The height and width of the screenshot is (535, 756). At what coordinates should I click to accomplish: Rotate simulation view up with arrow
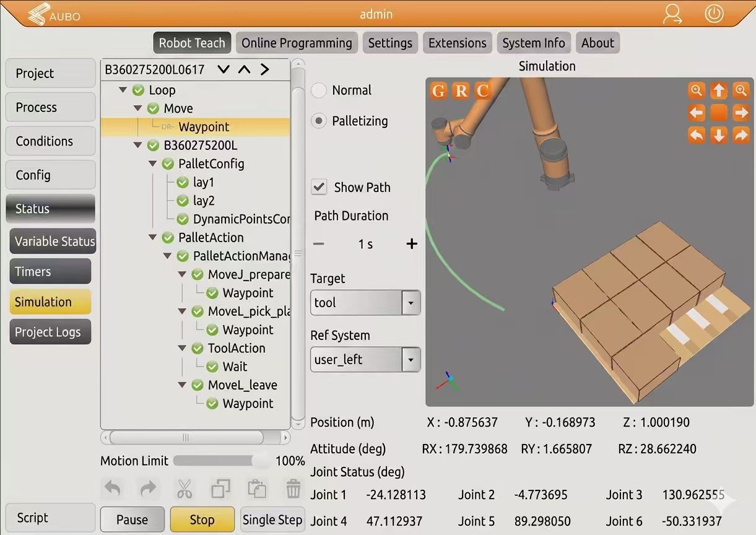[718, 91]
